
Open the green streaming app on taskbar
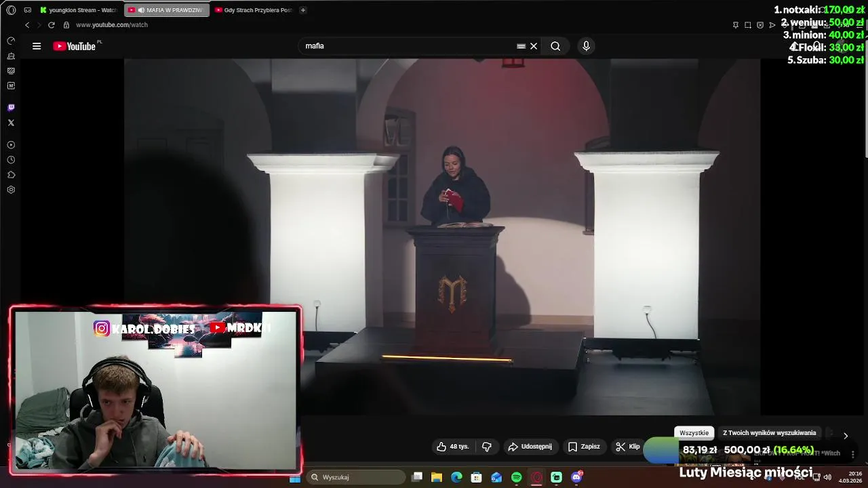[x=557, y=478]
